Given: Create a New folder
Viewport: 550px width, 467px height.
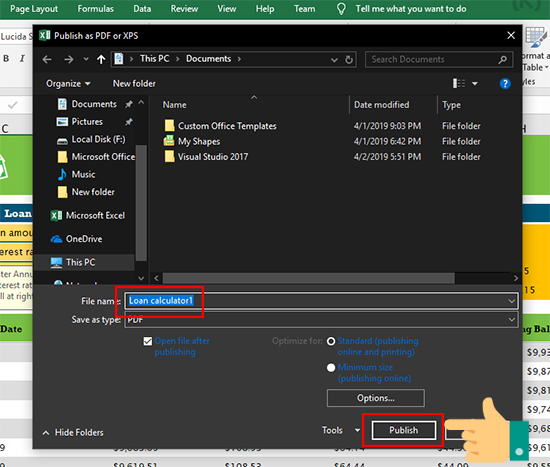Looking at the screenshot, I should [134, 84].
